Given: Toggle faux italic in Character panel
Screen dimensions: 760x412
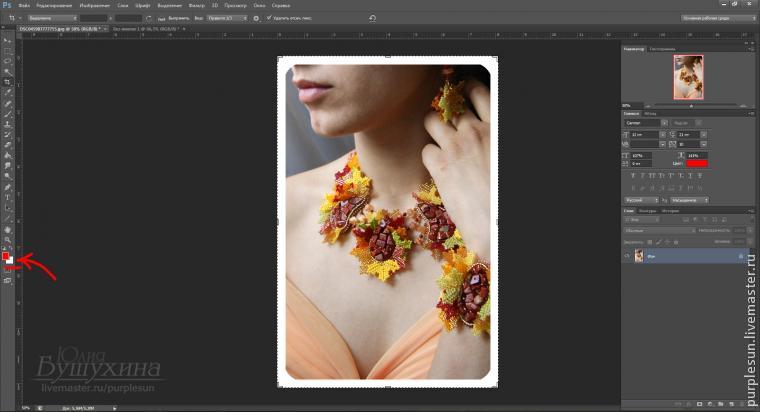Looking at the screenshot, I should click(643, 176).
